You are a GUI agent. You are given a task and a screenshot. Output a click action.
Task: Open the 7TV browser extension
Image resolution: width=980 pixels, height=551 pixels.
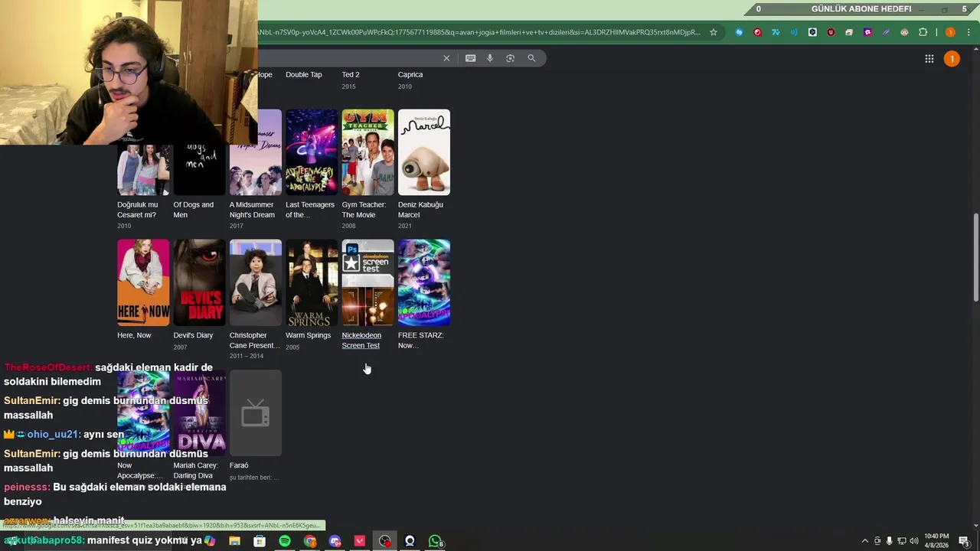pyautogui.click(x=776, y=32)
